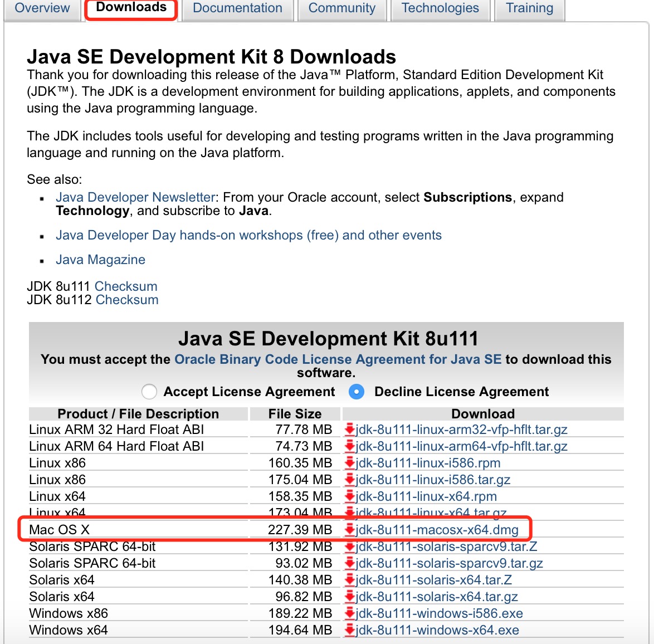Select Accept License Agreement radio button
Viewport: 654px width, 644px height.
[149, 392]
